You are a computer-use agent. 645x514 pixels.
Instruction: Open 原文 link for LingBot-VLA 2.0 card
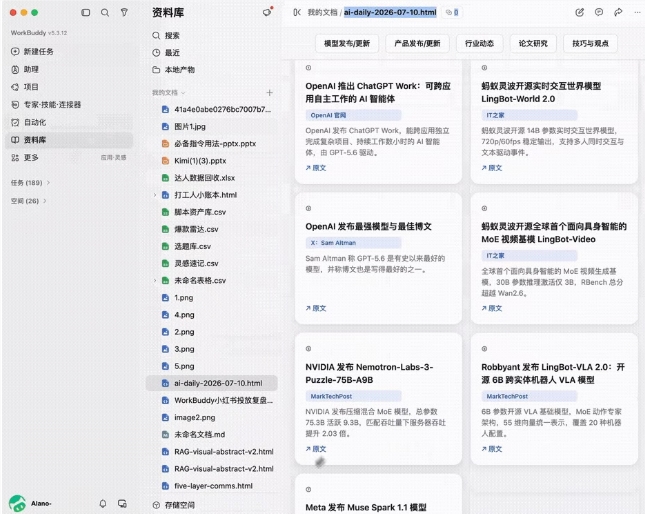[492, 449]
